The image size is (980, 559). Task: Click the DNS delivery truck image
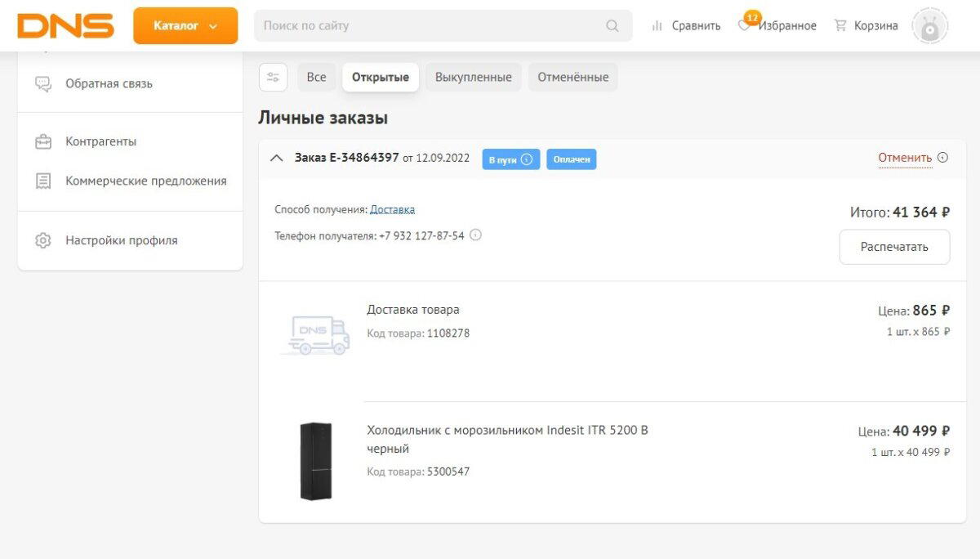click(x=315, y=334)
